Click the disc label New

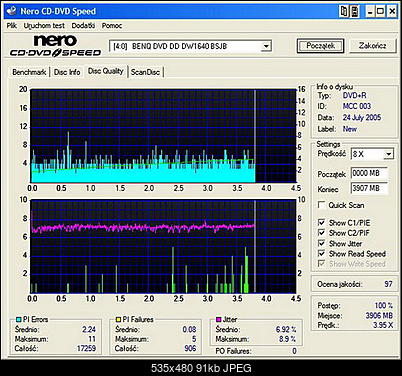click(350, 129)
